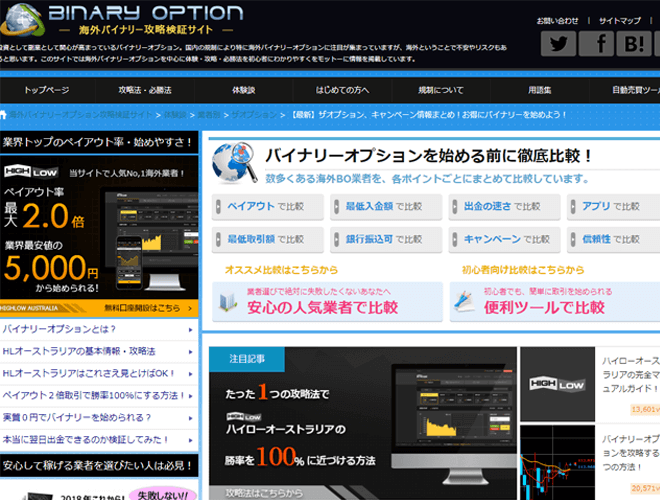Click the HIGH LOW logo in sidebar banner
This screenshot has height=500, width=660.
(x=31, y=172)
